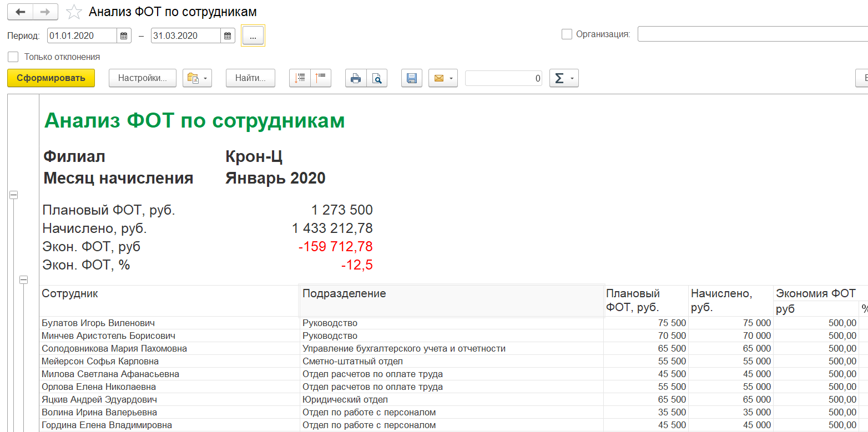Click the forward navigation arrow
The width and height of the screenshot is (868, 432).
point(46,12)
